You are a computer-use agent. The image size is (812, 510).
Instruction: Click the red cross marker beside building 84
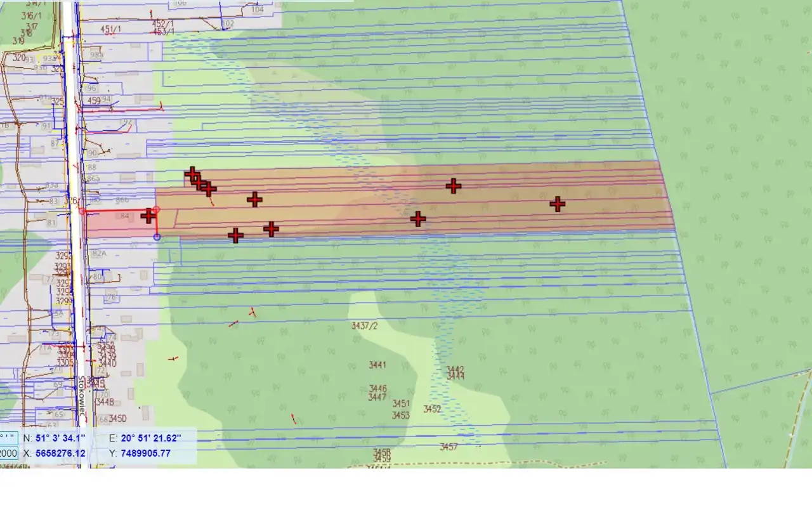(148, 216)
